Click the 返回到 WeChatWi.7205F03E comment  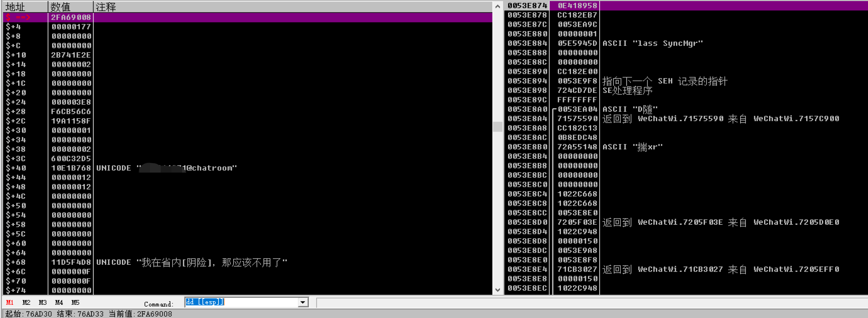[x=721, y=222]
